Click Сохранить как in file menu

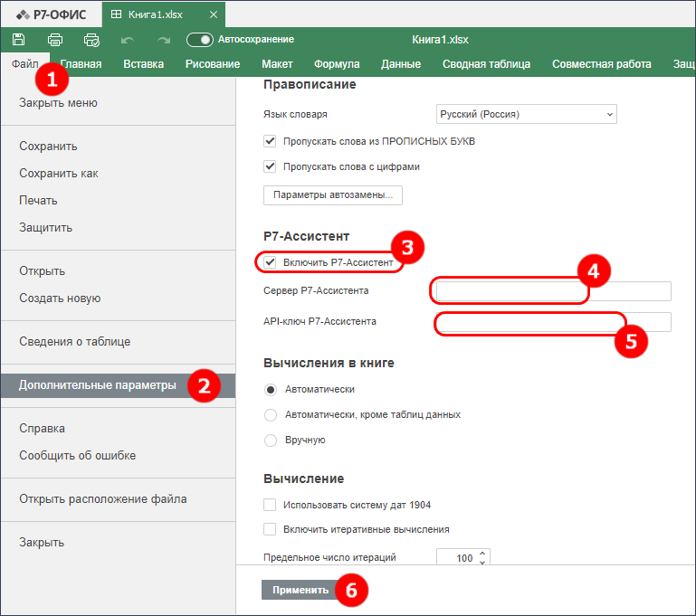point(59,174)
